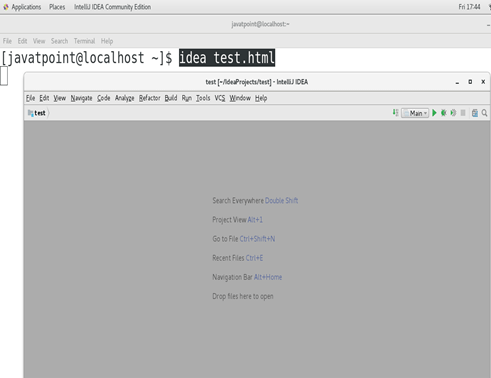Open the VCS menu
Screen dimensions: 491x378
[x=220, y=98]
